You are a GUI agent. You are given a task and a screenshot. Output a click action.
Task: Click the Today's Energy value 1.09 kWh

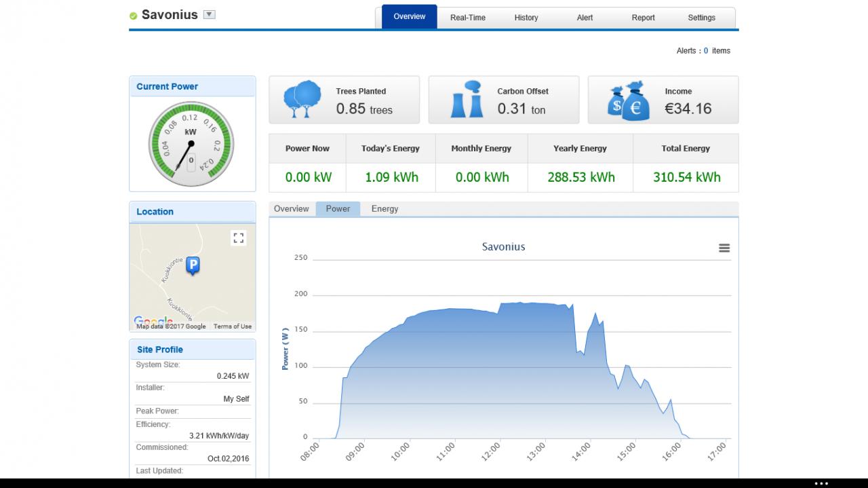[392, 177]
